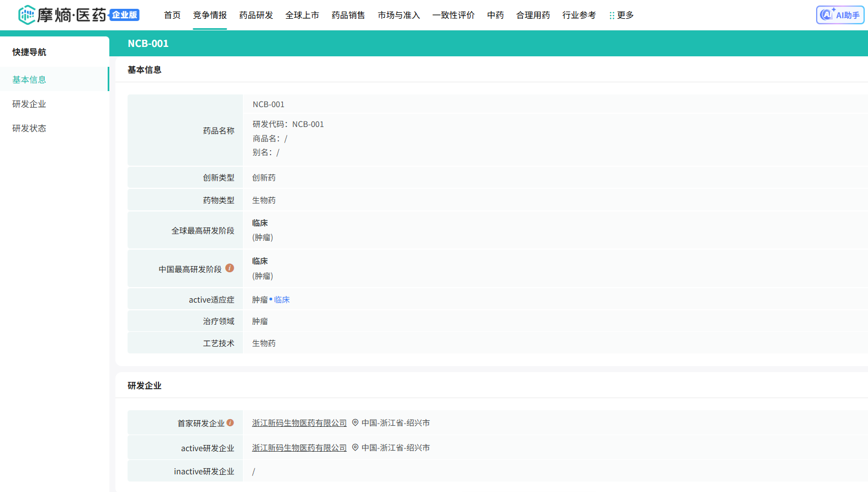Click the 企业版 badge
The width and height of the screenshot is (868, 492).
[x=124, y=15]
